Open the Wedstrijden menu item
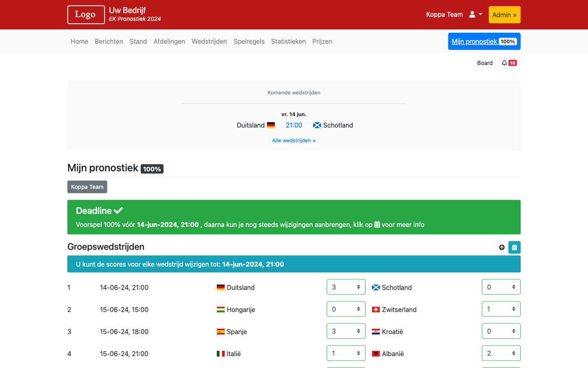The height and width of the screenshot is (368, 588). click(209, 41)
